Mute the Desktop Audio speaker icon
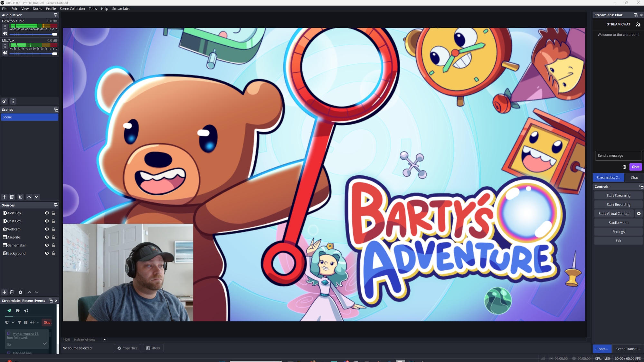Image resolution: width=644 pixels, height=362 pixels. click(5, 33)
